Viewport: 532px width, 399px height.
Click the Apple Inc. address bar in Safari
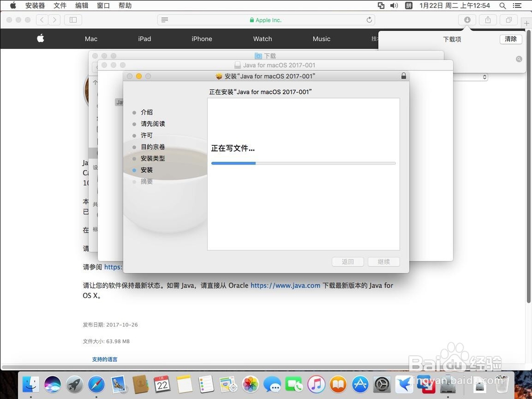click(266, 20)
